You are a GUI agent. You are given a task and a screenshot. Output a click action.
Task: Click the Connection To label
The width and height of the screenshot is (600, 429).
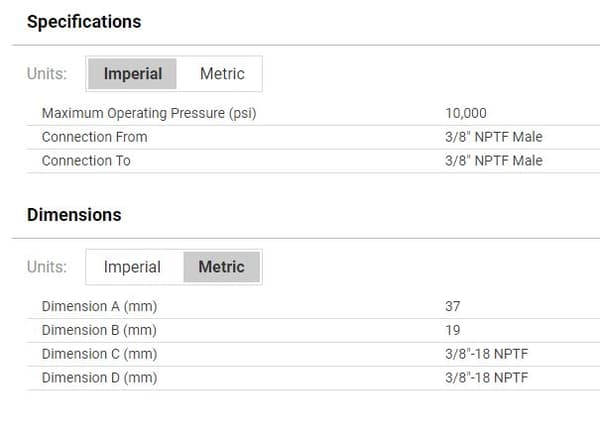click(x=86, y=161)
